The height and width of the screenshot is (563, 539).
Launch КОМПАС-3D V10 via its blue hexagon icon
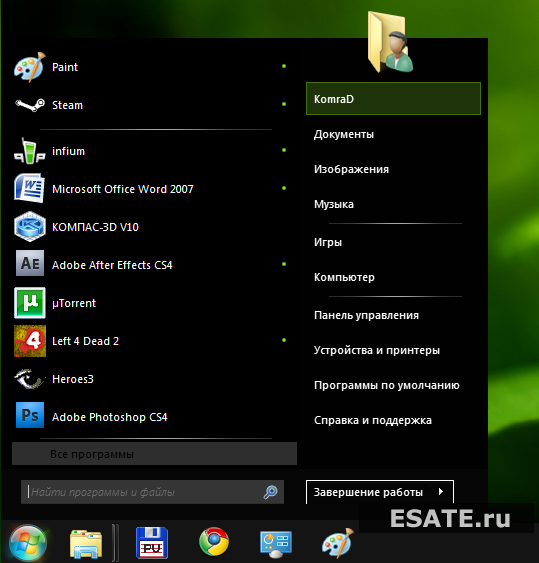30,227
